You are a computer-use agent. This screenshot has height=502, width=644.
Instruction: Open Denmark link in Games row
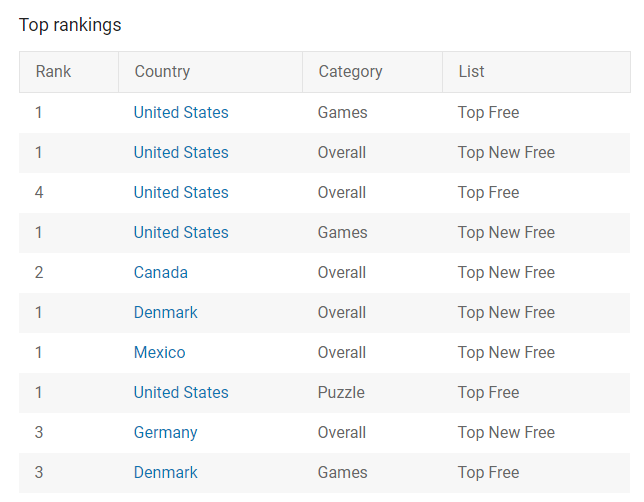pos(166,473)
